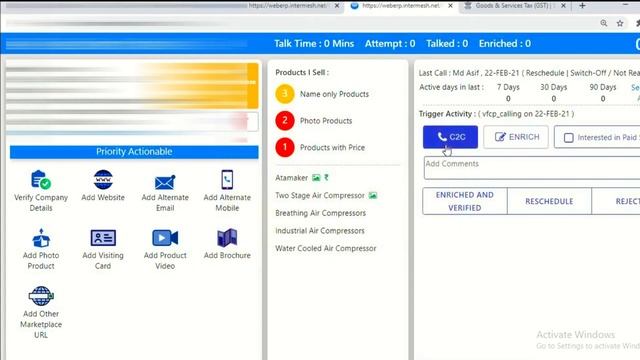Close the active weberp.intermesh.net tab

click(450, 6)
